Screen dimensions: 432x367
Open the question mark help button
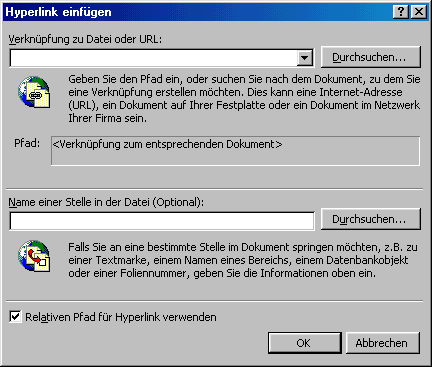click(401, 12)
